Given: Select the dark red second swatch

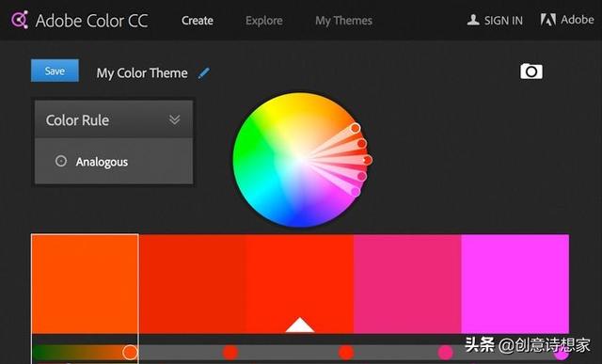Looking at the screenshot, I should coord(192,284).
